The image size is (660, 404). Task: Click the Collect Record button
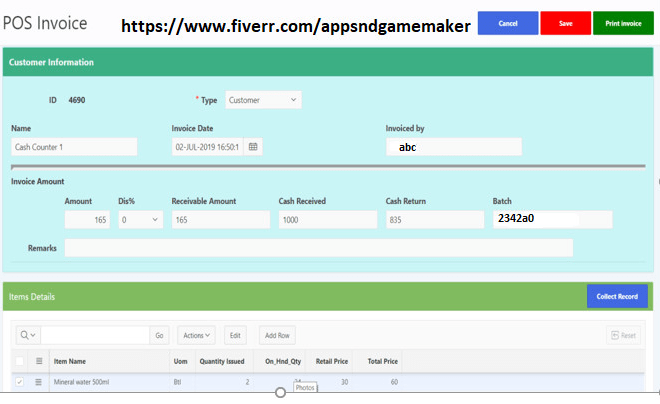617,296
